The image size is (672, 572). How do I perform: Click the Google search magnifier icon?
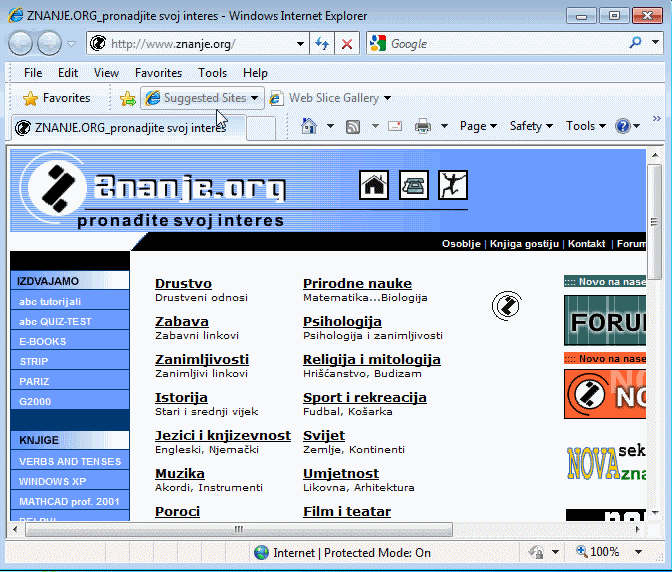pos(636,44)
